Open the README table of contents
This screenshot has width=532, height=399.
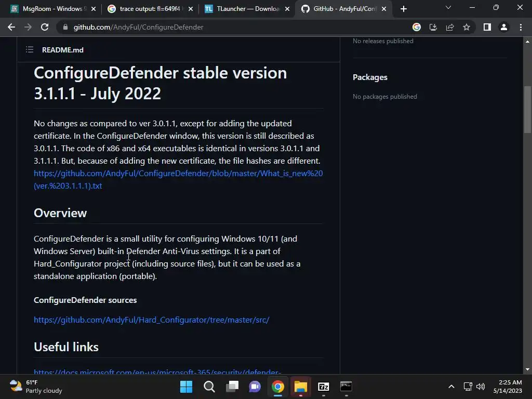tap(30, 50)
